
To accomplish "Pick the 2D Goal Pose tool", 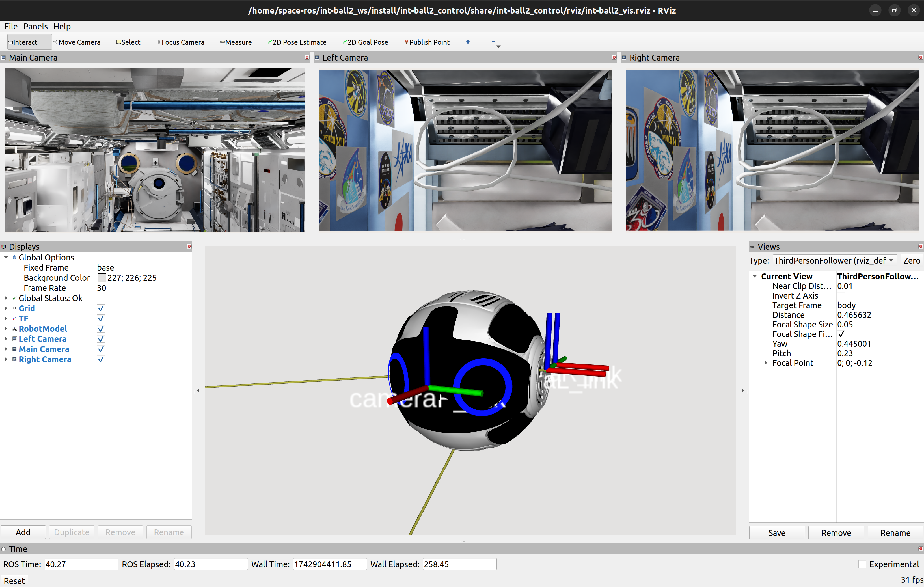I will (x=365, y=42).
